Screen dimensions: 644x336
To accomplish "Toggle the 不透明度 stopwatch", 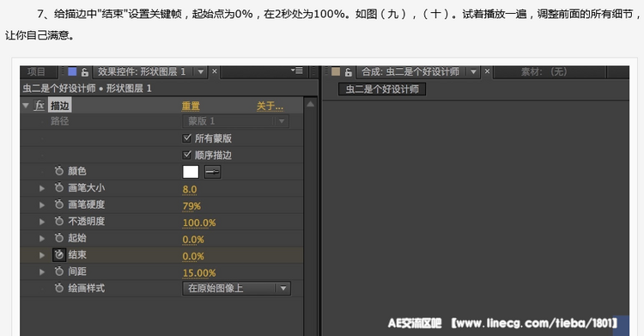I will click(x=59, y=221).
